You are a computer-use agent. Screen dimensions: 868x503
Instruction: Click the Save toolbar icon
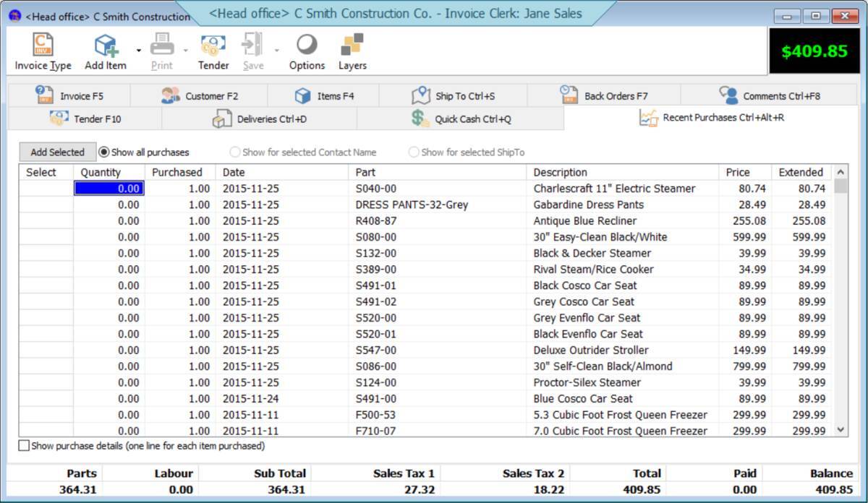(x=252, y=46)
